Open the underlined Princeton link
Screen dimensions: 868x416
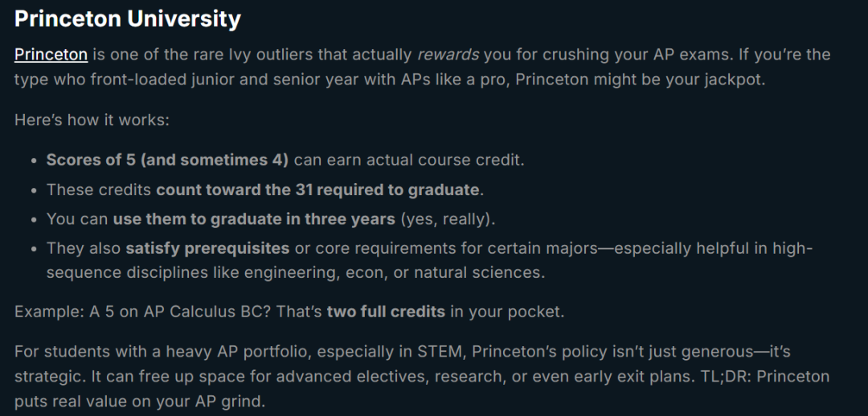(51, 55)
